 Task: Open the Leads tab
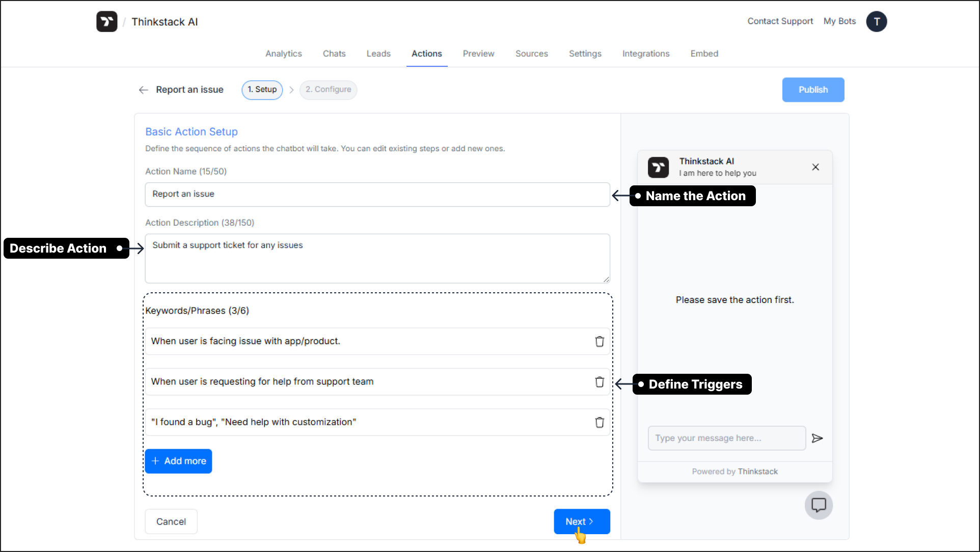pos(378,53)
